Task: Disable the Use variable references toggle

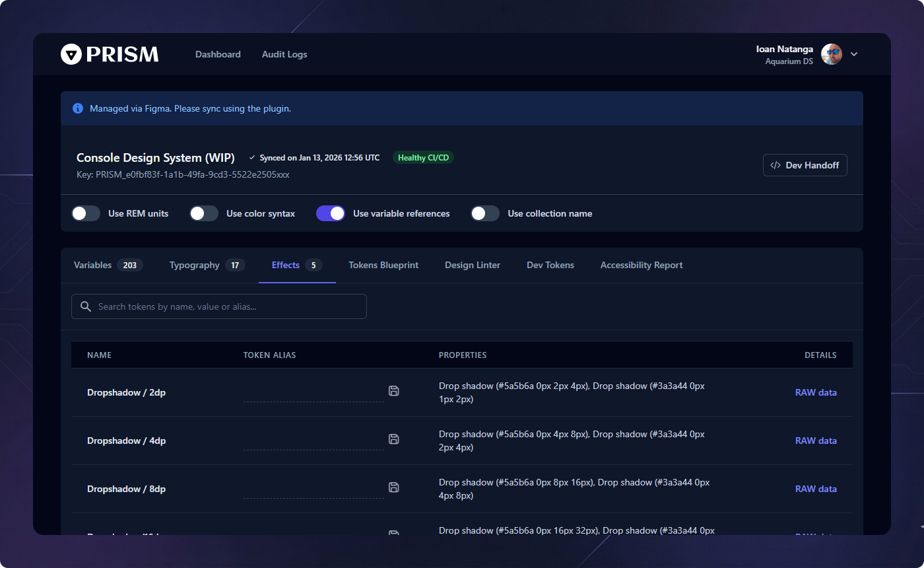Action: [x=330, y=213]
